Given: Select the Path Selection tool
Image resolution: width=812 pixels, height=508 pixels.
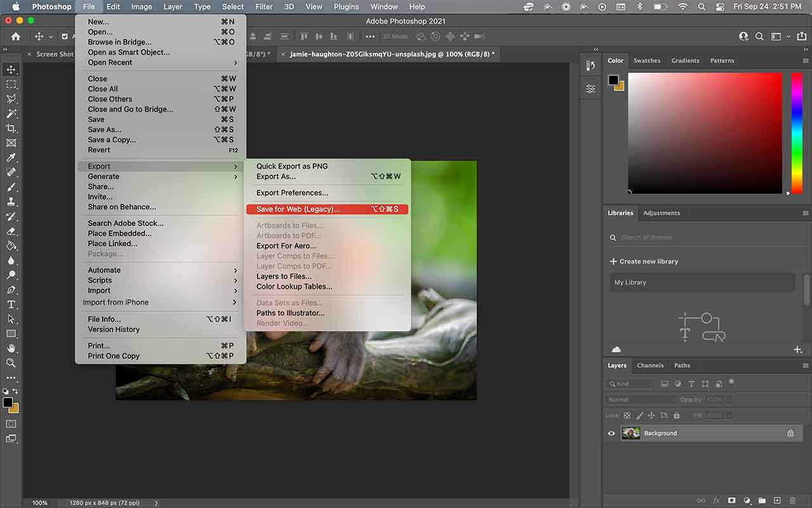Looking at the screenshot, I should 11,319.
